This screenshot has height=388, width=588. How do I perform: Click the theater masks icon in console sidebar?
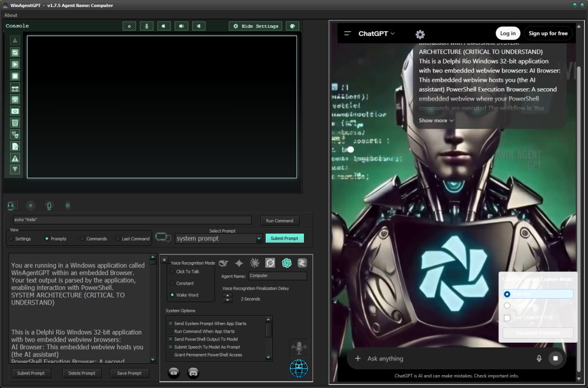tap(15, 135)
